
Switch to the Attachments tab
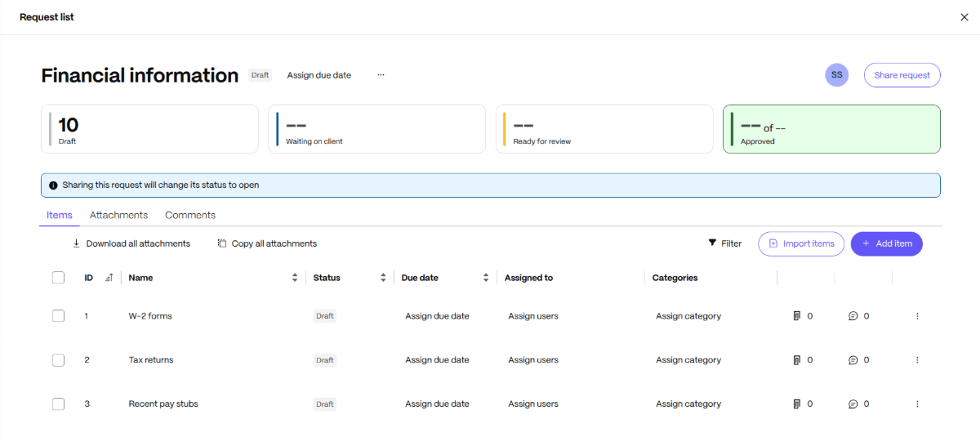pos(119,215)
